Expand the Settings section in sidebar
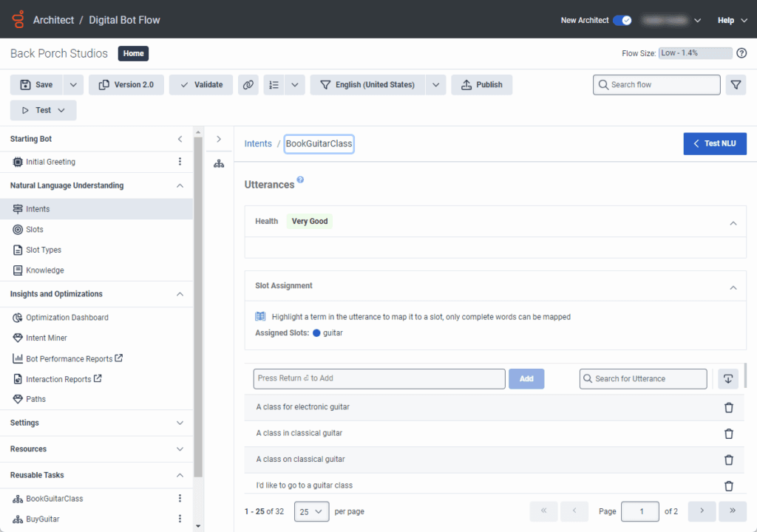This screenshot has width=757, height=532. [180, 423]
